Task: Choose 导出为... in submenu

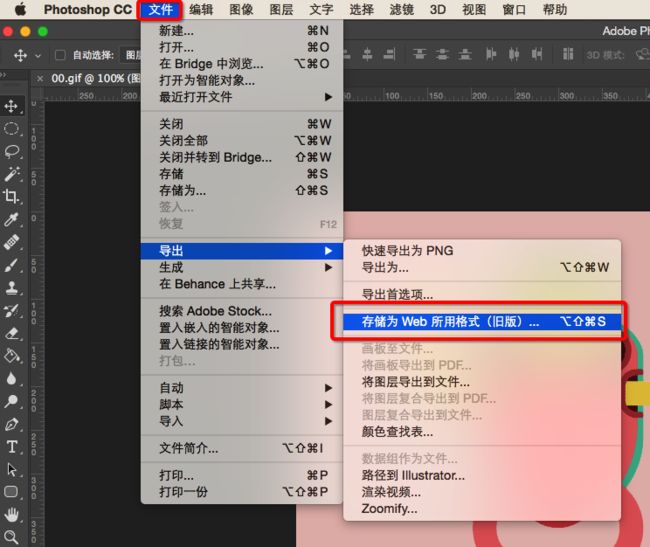Action: tap(482, 267)
